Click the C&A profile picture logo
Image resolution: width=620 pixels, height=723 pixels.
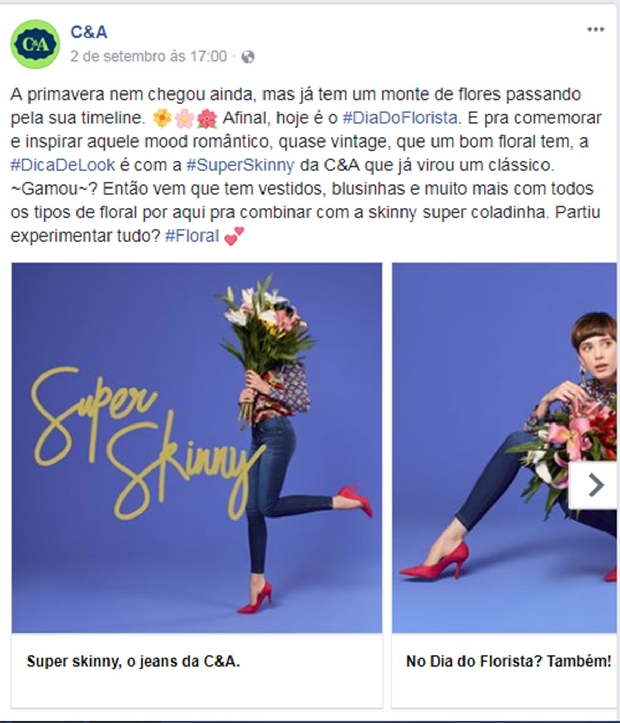[x=35, y=44]
